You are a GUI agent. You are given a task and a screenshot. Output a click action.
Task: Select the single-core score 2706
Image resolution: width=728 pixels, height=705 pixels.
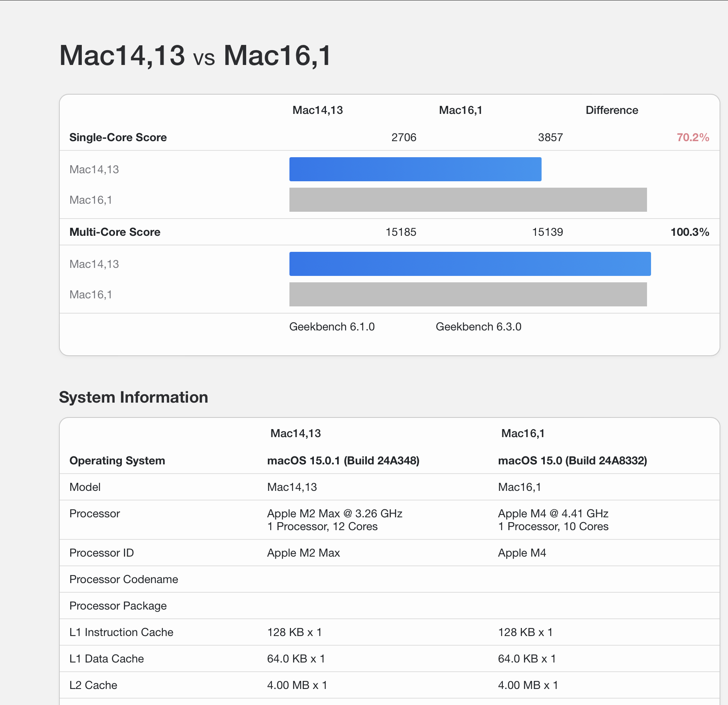pos(404,138)
